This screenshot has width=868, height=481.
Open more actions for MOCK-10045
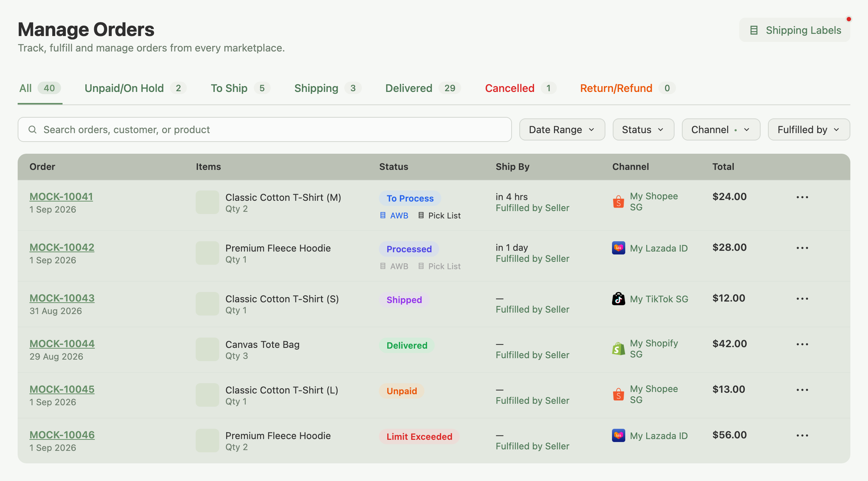(x=802, y=390)
